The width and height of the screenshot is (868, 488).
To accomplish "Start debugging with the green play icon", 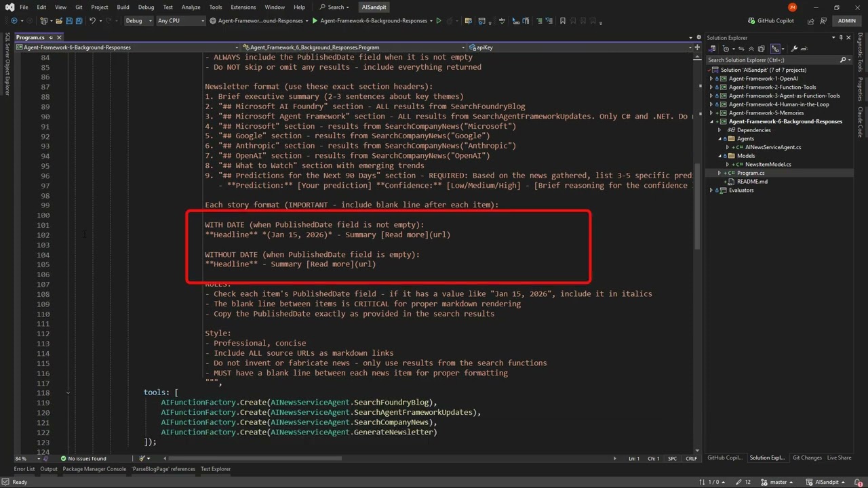I will [x=315, y=21].
